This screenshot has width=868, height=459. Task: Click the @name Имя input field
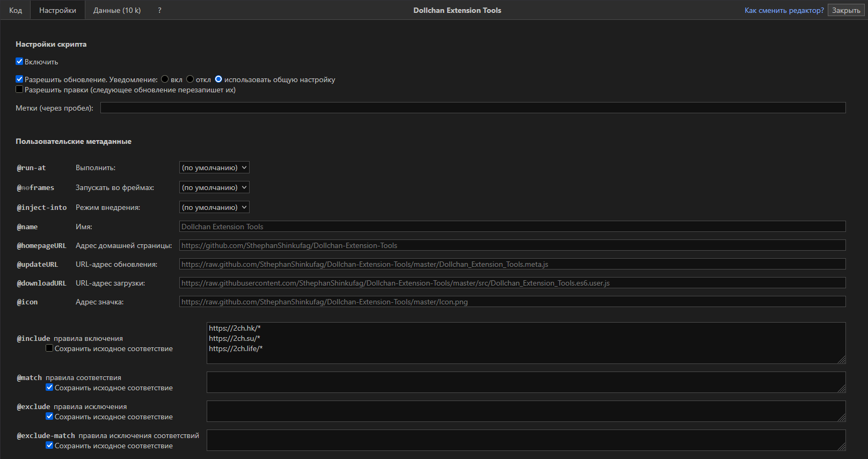(x=512, y=227)
